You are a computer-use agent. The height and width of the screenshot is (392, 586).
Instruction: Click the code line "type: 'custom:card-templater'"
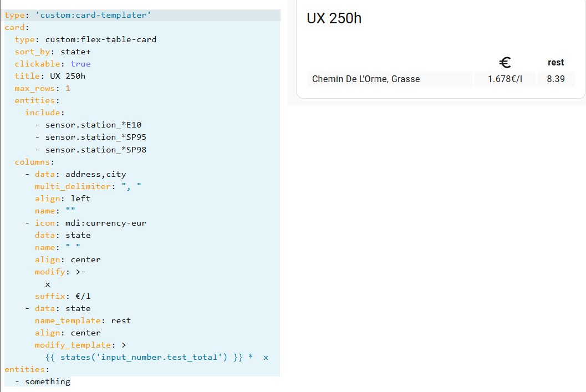[78, 15]
